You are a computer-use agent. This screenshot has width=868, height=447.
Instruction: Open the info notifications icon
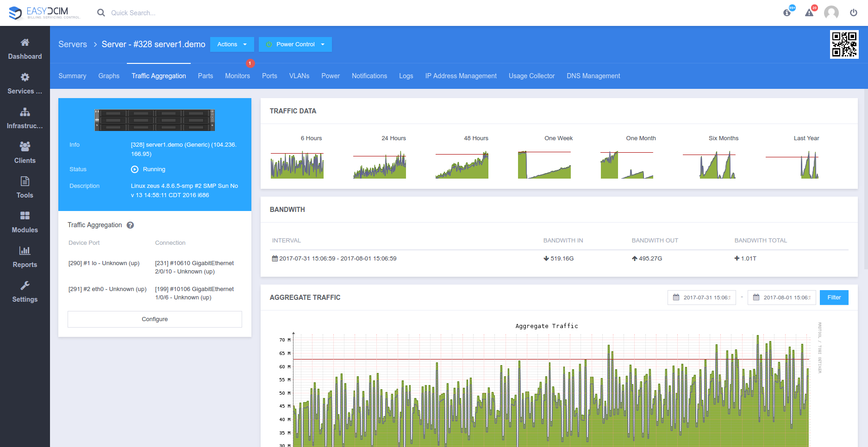coord(787,12)
